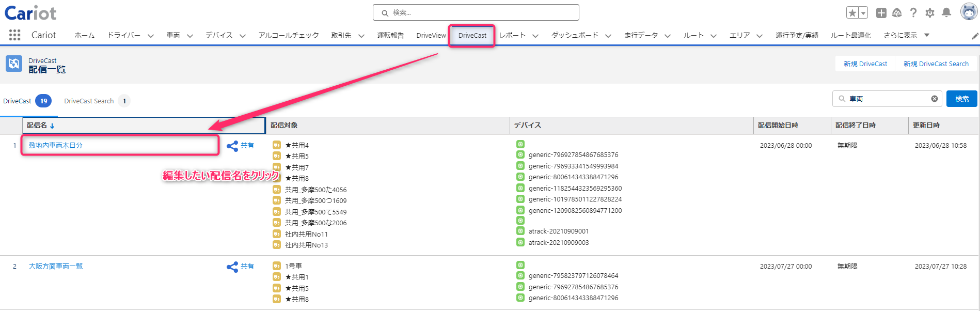The width and height of the screenshot is (980, 311).
Task: Switch to the DriveCast Search sub-tab
Action: coord(97,101)
